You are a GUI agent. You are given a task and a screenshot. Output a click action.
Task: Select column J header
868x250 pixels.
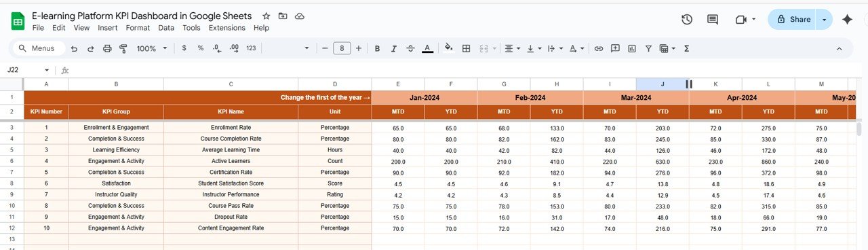click(x=663, y=84)
